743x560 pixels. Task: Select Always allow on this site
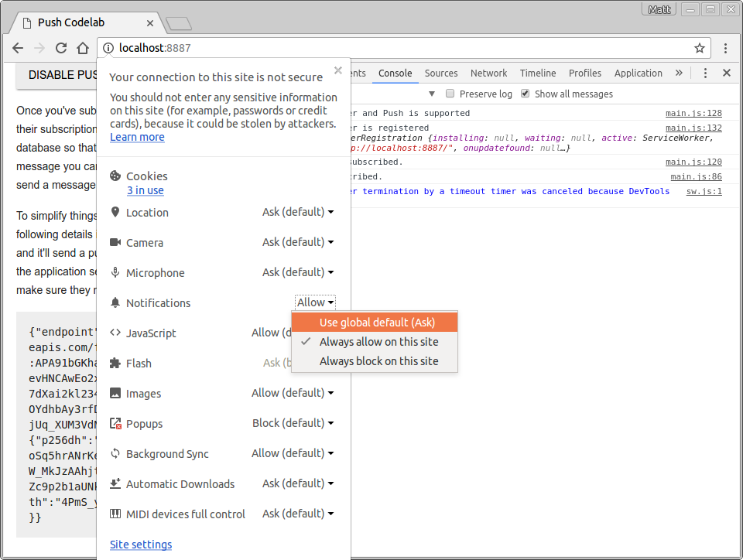coord(378,342)
